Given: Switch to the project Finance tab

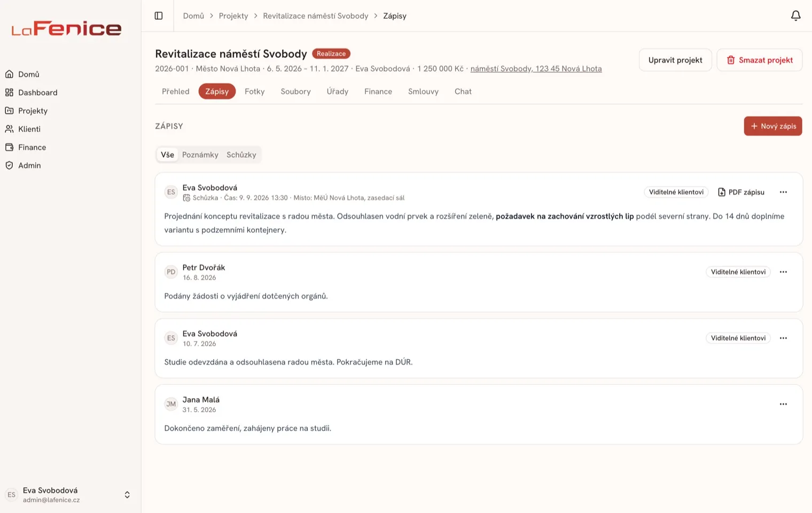Looking at the screenshot, I should pos(378,91).
